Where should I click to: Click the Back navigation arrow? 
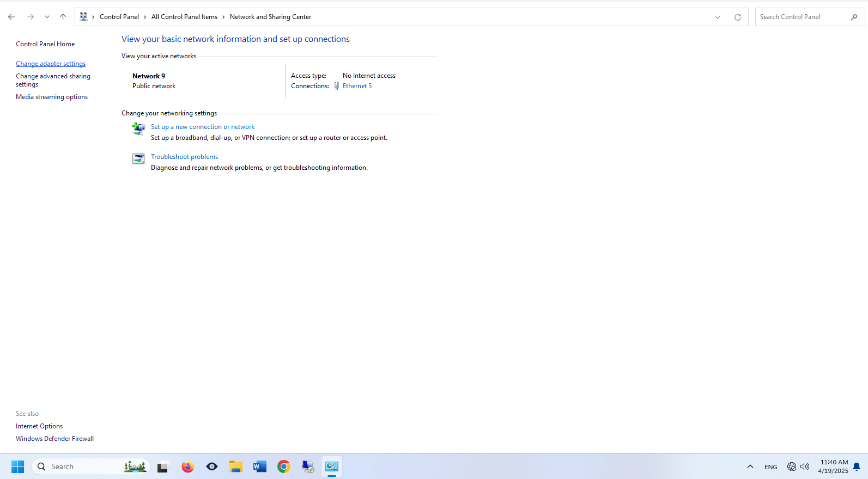click(11, 17)
